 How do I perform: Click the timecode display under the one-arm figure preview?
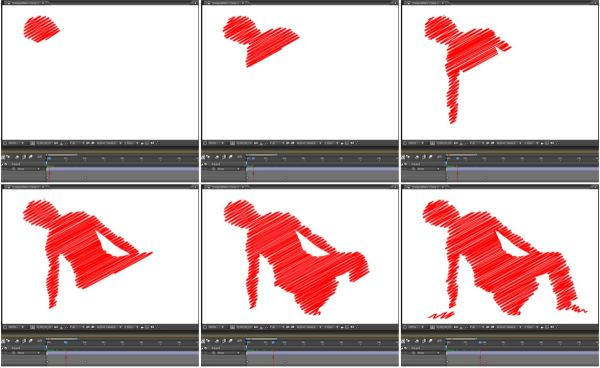tap(444, 143)
